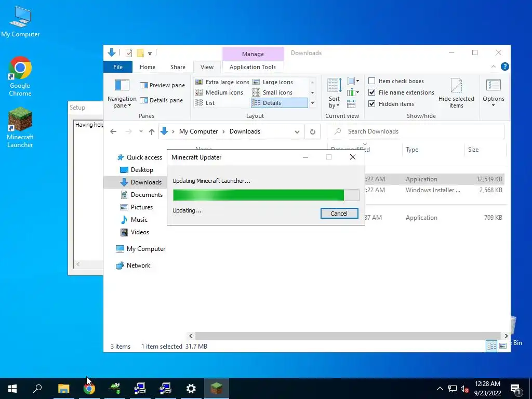Image resolution: width=532 pixels, height=399 pixels.
Task: Select Small icons layout
Action: point(272,92)
